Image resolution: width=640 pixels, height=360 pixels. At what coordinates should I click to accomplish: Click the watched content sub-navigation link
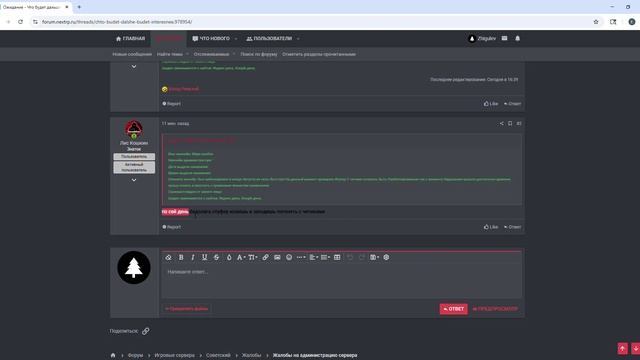[x=211, y=54]
